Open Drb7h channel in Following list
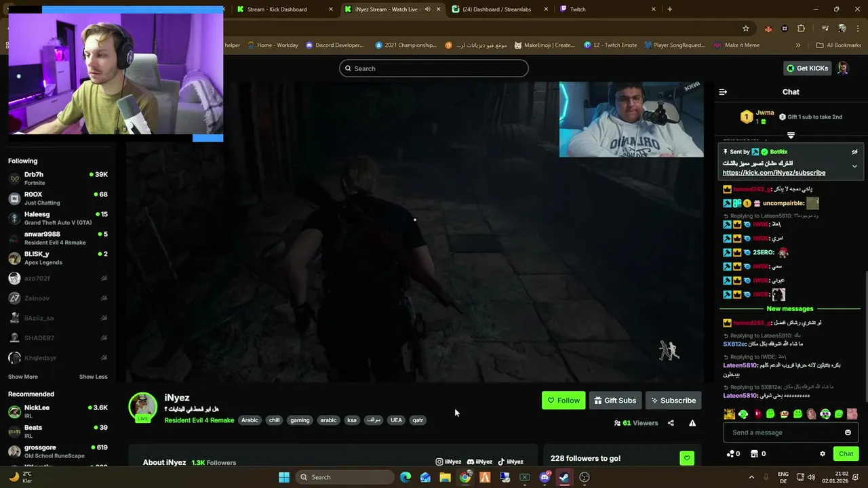868x488 pixels. pyautogui.click(x=58, y=178)
